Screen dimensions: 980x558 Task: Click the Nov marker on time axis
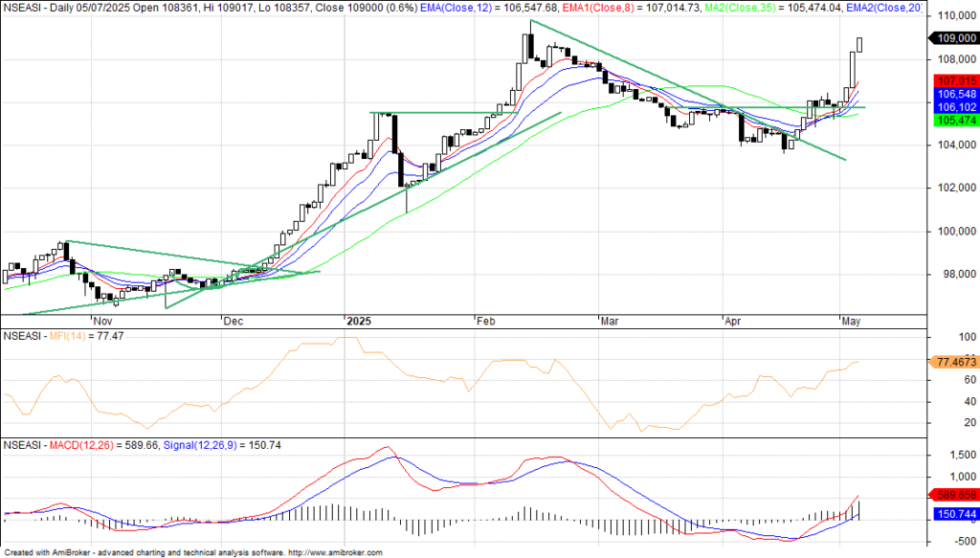102,322
